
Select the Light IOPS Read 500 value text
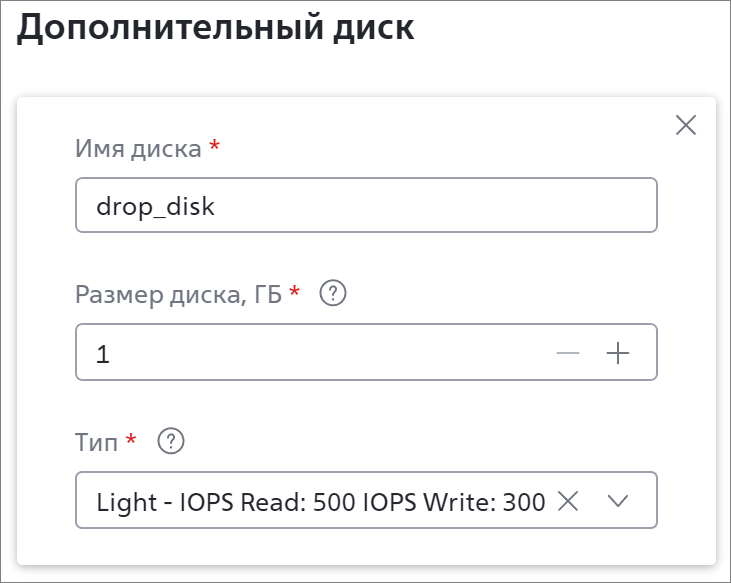pos(321,502)
